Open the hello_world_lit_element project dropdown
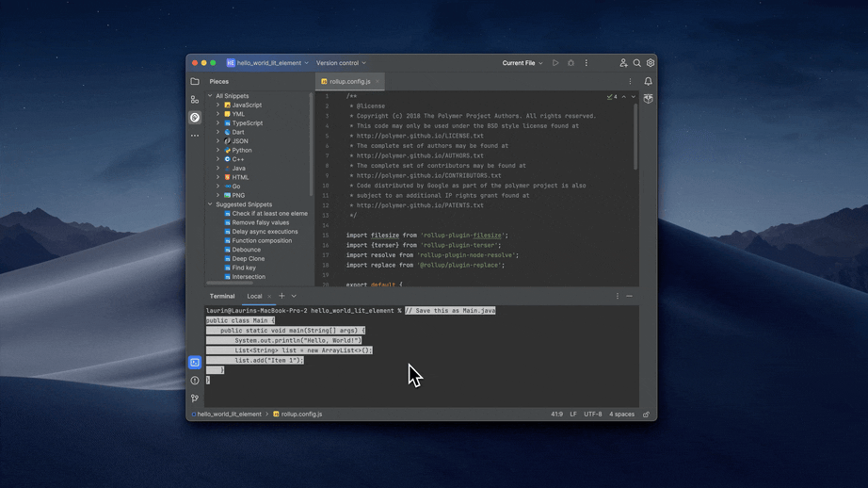Screen dimensions: 868x488 (x=268, y=63)
